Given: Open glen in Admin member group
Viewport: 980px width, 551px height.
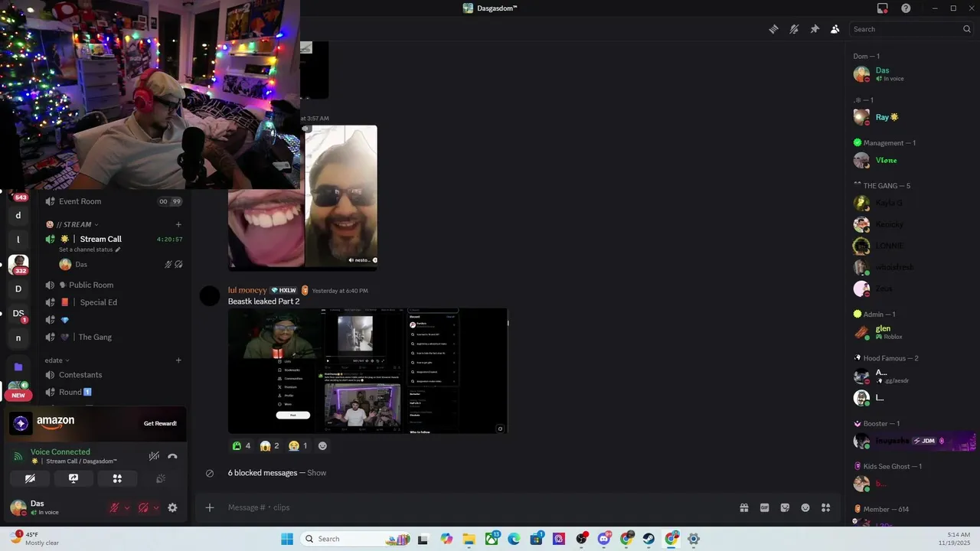Looking at the screenshot, I should [911, 332].
